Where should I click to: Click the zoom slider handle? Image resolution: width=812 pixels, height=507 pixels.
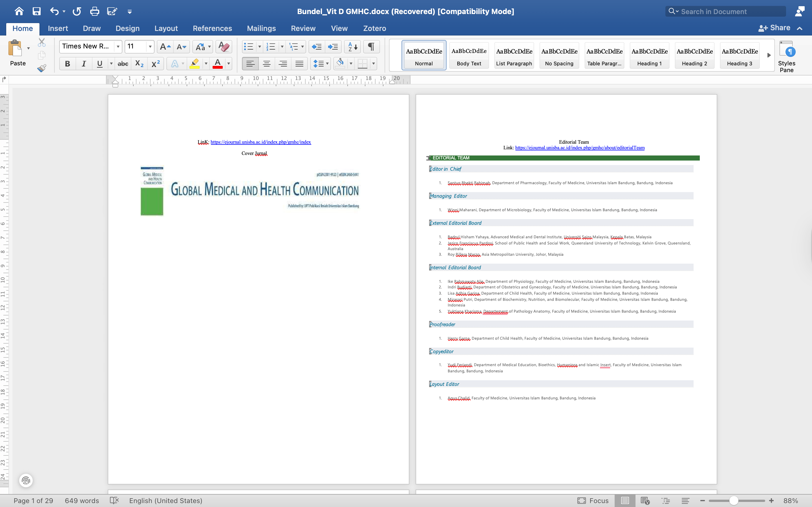(x=734, y=501)
